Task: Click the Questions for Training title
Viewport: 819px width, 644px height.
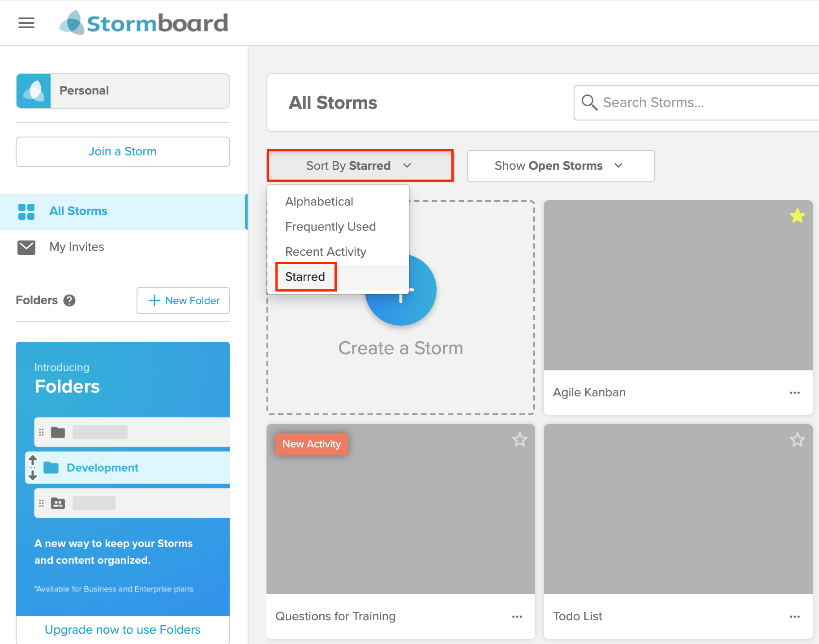Action: pos(335,617)
